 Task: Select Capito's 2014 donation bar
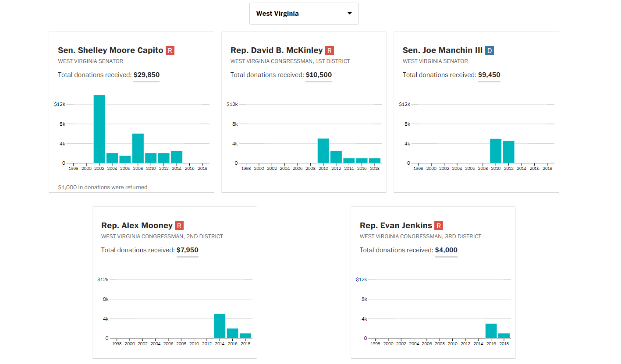177,157
